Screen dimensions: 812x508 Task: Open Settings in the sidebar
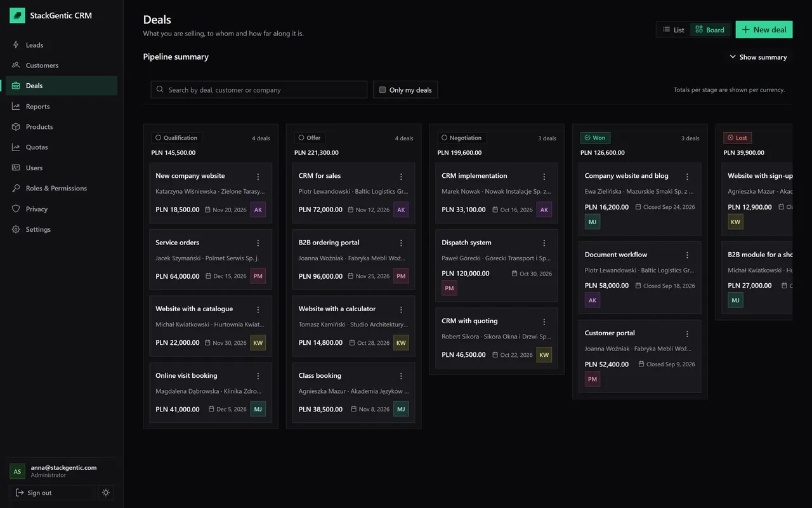coord(62,229)
